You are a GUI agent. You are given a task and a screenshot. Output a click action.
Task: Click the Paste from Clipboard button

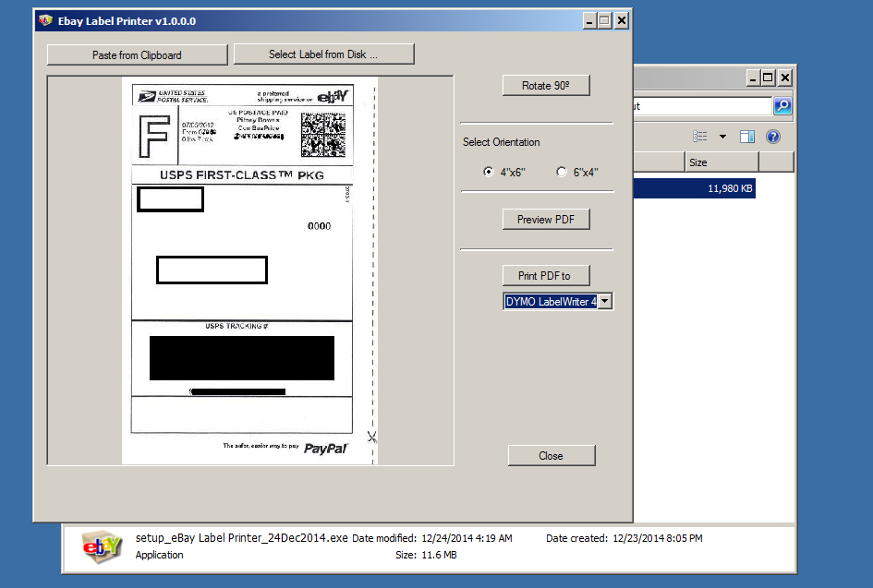point(137,55)
